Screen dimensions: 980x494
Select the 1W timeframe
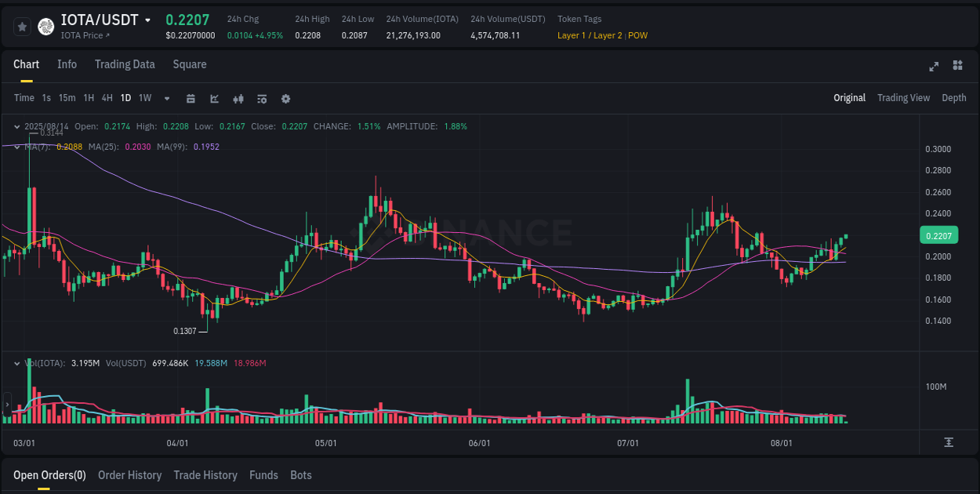(x=144, y=98)
